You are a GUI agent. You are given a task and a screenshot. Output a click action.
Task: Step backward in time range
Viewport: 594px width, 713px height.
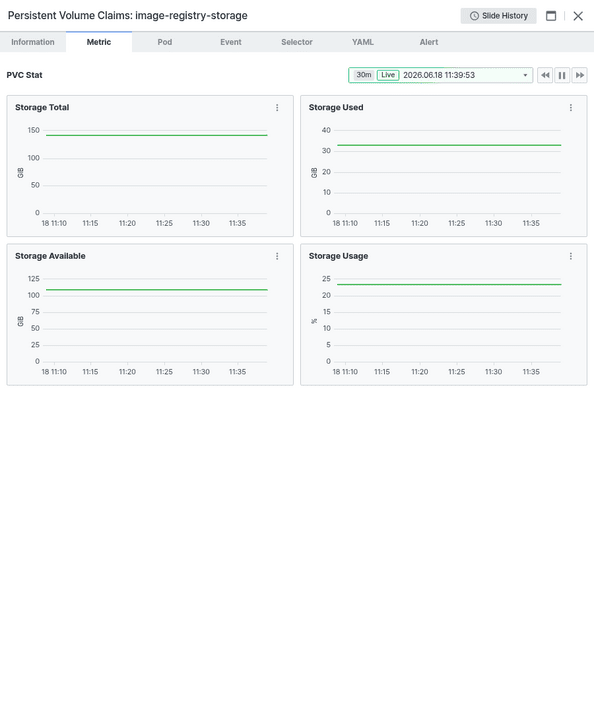545,75
